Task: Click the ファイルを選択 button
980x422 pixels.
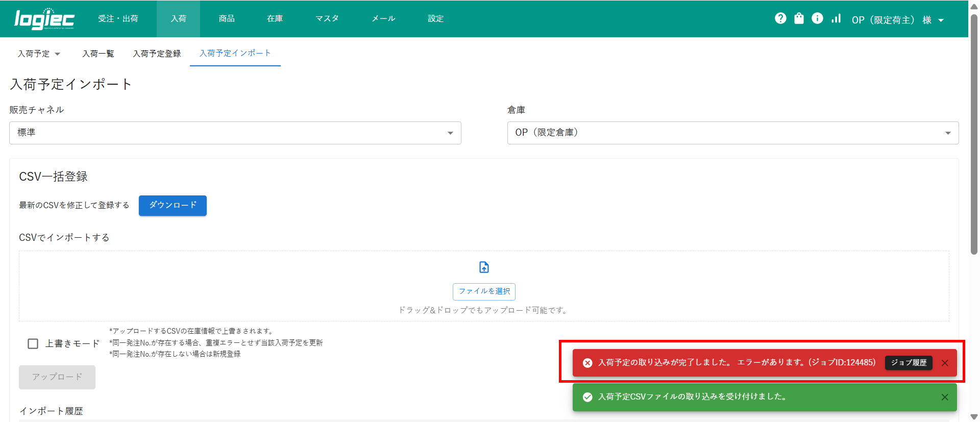Action: point(484,291)
